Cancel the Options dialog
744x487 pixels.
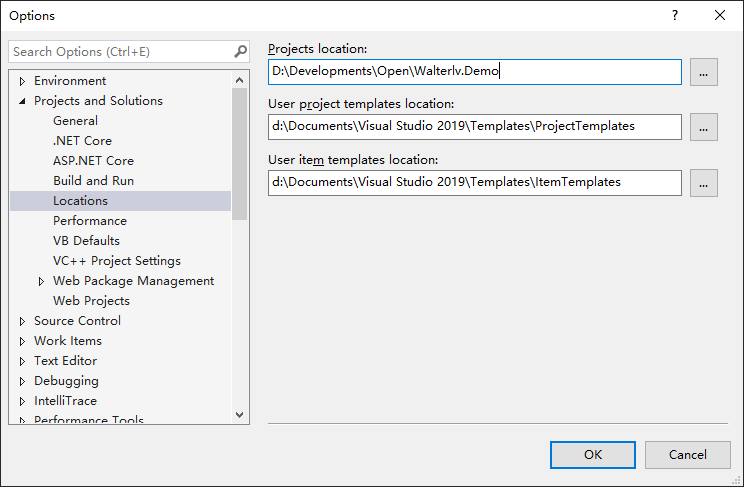pos(688,454)
